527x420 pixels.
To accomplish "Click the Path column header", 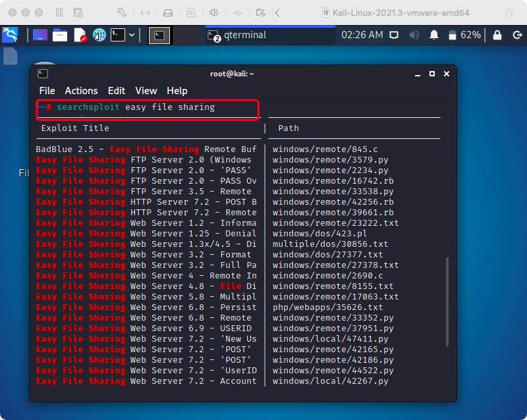I will (289, 128).
